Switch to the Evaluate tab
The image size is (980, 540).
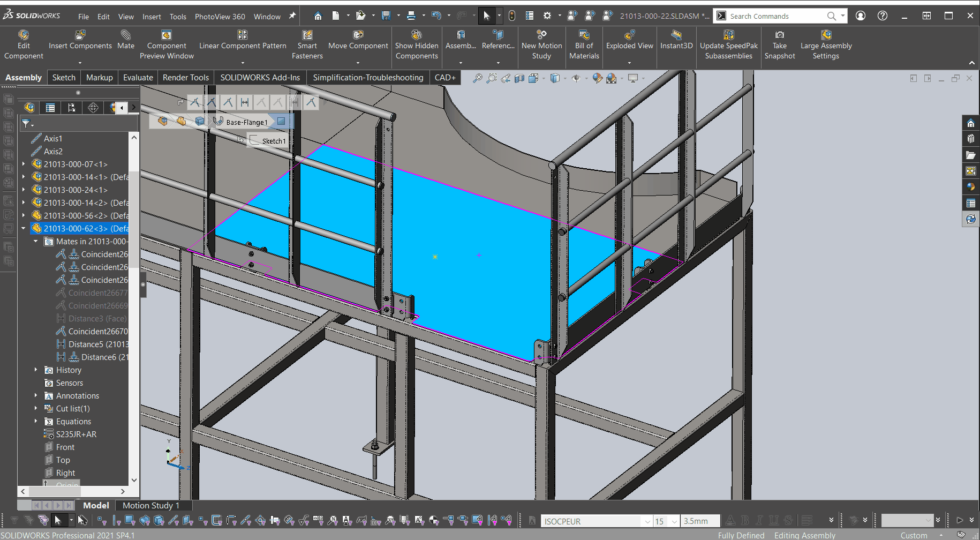point(138,77)
